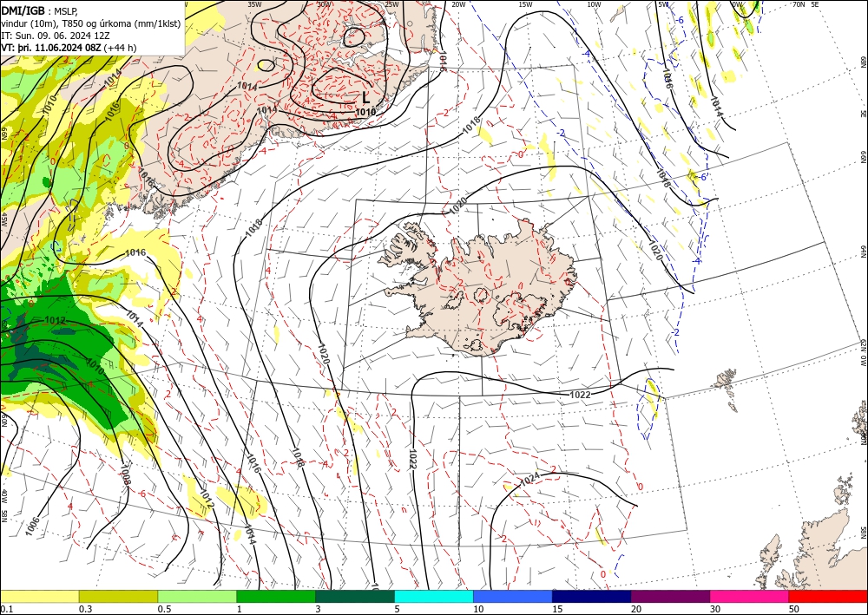This screenshot has height=615, width=868.
Task: Click the 'VT: þri. 11.06.2024 08Z (+44 h)' line
Action: coord(69,48)
